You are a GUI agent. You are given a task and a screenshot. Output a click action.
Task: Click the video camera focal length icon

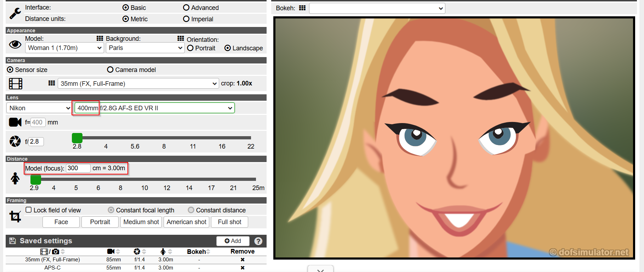(x=15, y=122)
